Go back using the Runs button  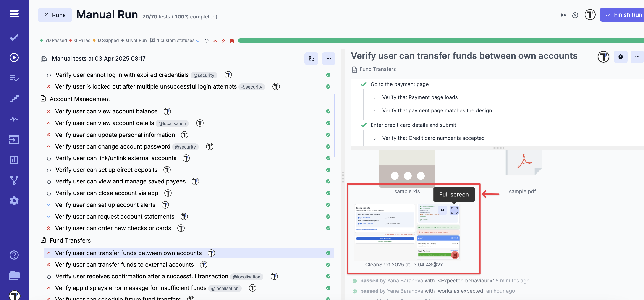coord(55,15)
